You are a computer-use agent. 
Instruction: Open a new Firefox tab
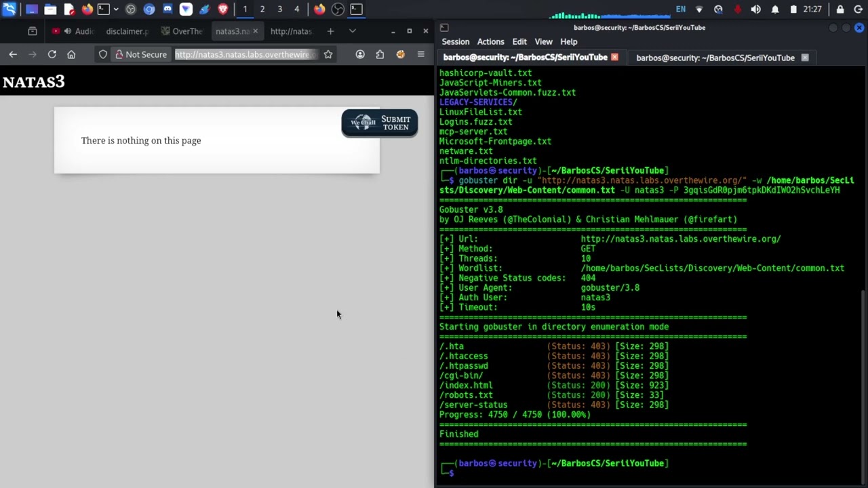point(330,31)
